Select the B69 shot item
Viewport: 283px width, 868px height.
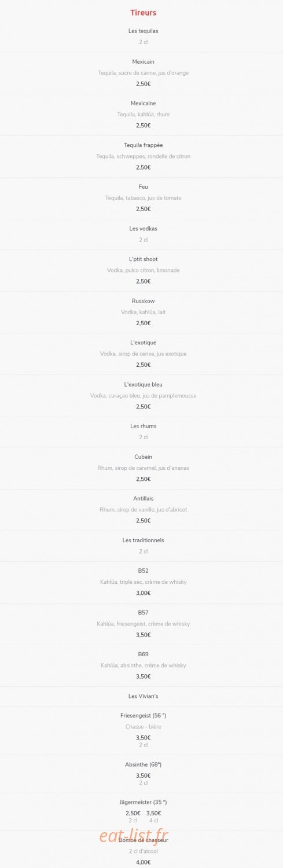tap(143, 654)
